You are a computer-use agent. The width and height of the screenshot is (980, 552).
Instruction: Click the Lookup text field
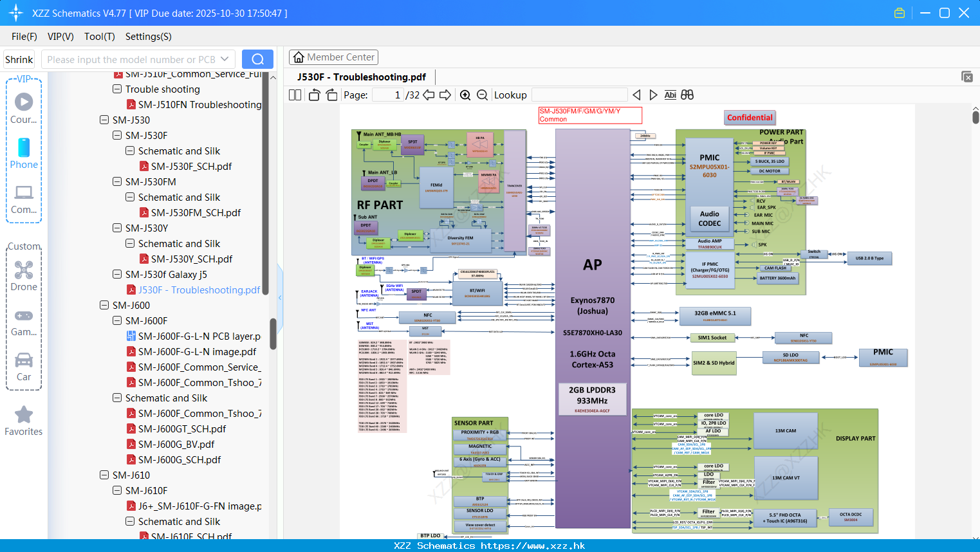point(579,95)
